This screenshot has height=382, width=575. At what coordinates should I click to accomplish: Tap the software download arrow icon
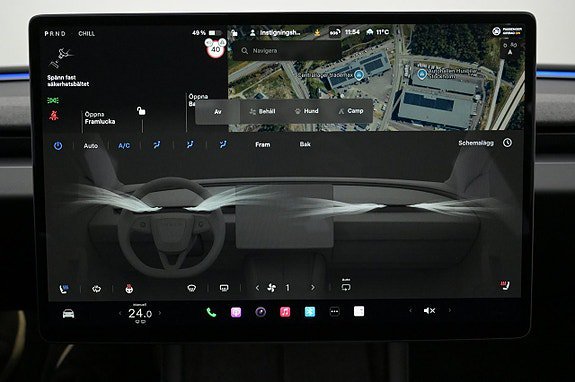pyautogui.click(x=317, y=33)
